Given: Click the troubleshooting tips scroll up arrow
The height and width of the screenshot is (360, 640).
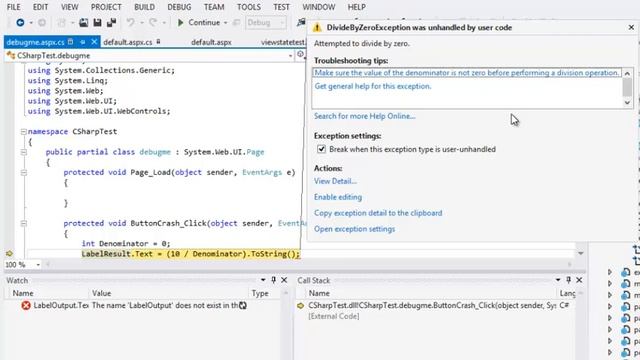Looking at the screenshot, I should click(627, 73).
